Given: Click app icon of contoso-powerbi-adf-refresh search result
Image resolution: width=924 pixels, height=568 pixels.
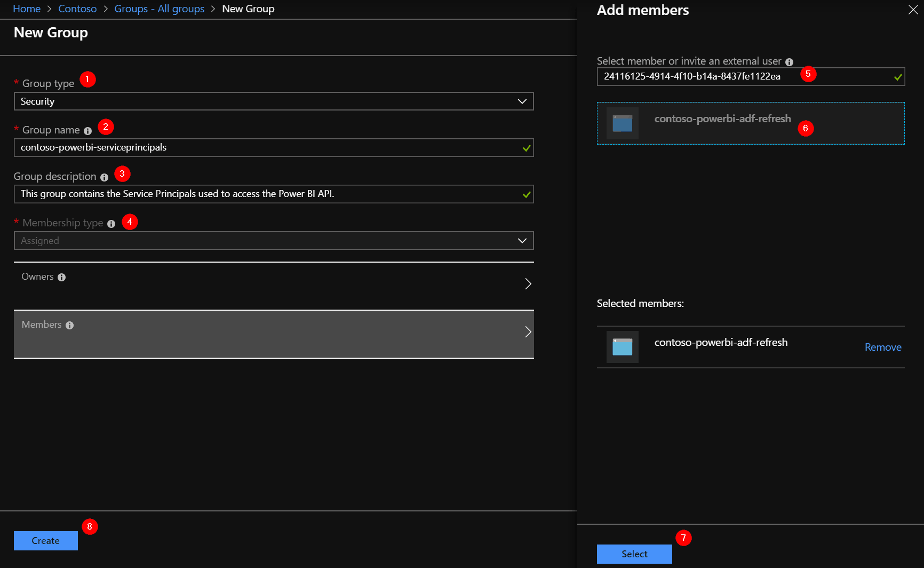Looking at the screenshot, I should click(623, 123).
